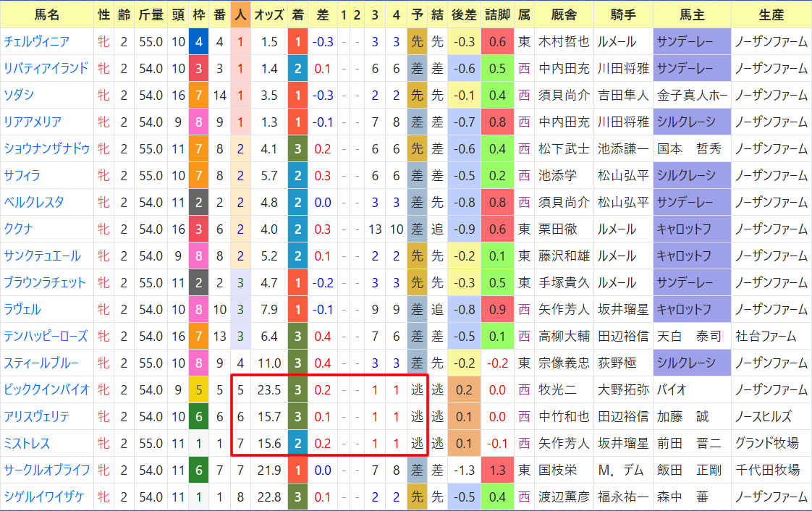Open horse link サフィラ
The width and height of the screenshot is (812, 511).
(22, 176)
